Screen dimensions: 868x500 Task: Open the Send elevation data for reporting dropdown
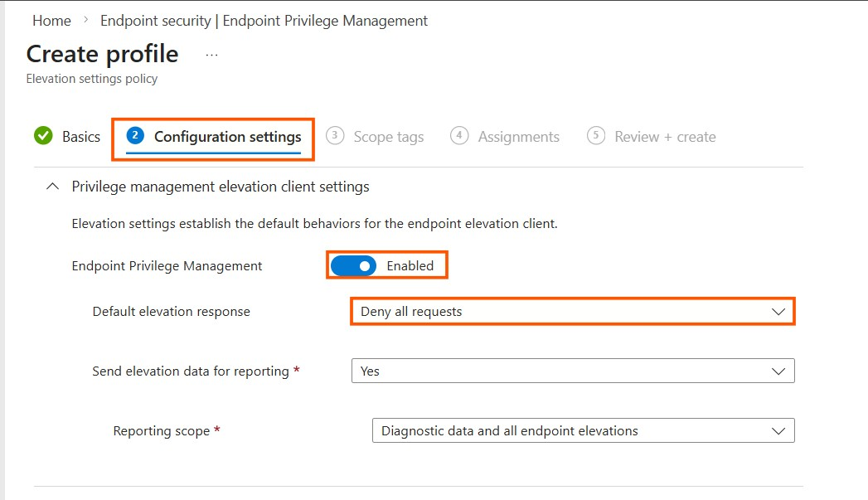pyautogui.click(x=572, y=371)
